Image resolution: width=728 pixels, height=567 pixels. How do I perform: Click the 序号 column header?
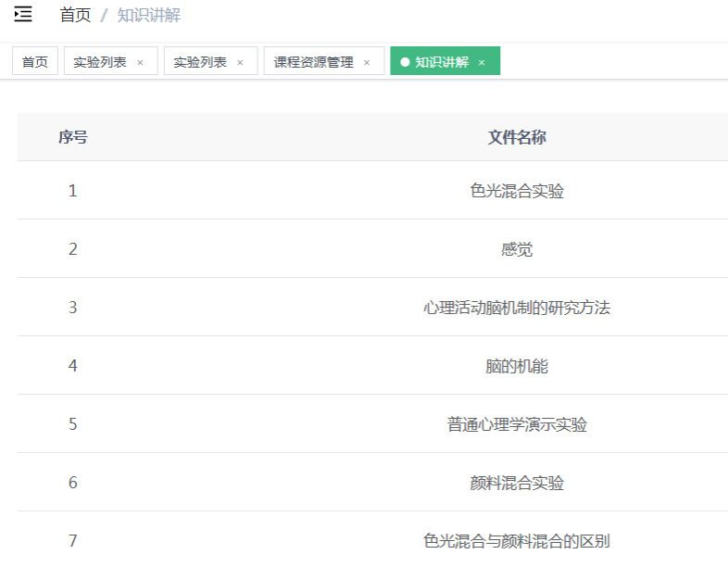pyautogui.click(x=73, y=137)
